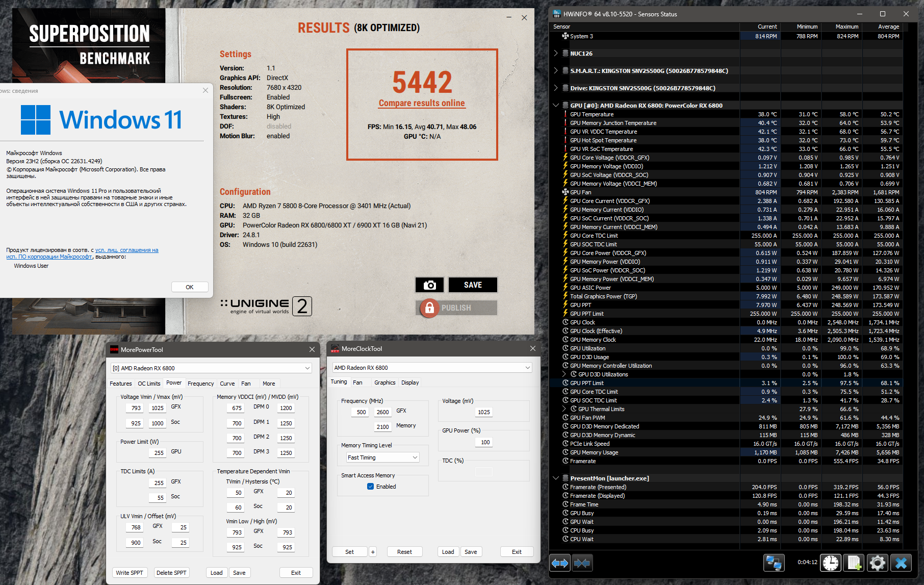Expand the Drive: KINGSTON sensor group
924x585 pixels.
[x=556, y=88]
